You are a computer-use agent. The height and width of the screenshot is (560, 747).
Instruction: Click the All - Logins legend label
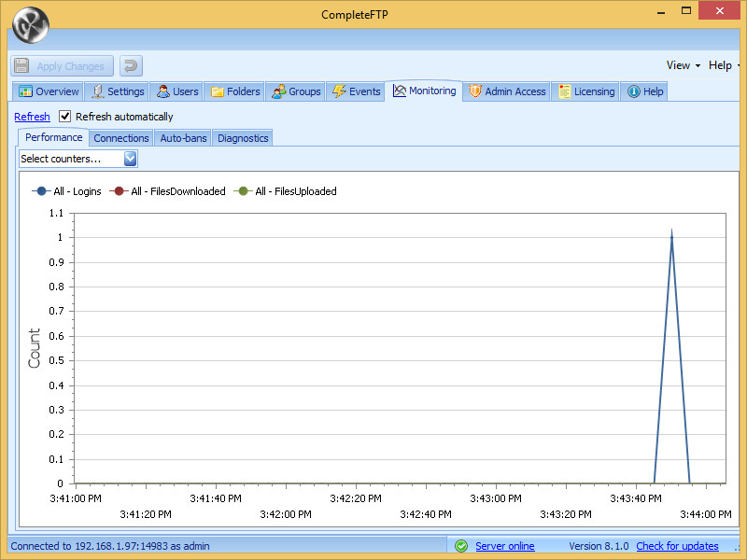[78, 191]
